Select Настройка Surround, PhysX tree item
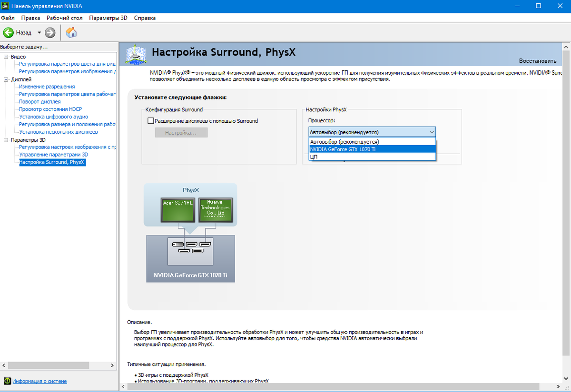571x392 pixels. (52, 162)
